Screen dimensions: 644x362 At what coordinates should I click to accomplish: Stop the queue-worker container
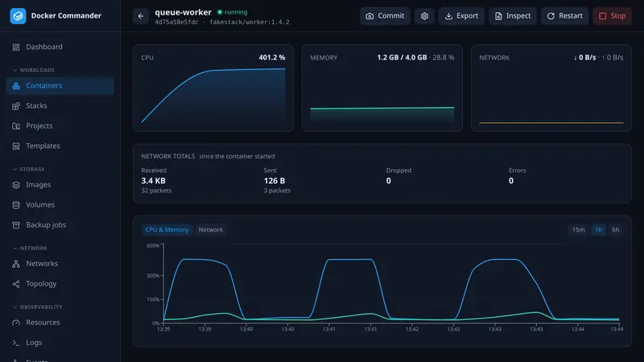(612, 16)
